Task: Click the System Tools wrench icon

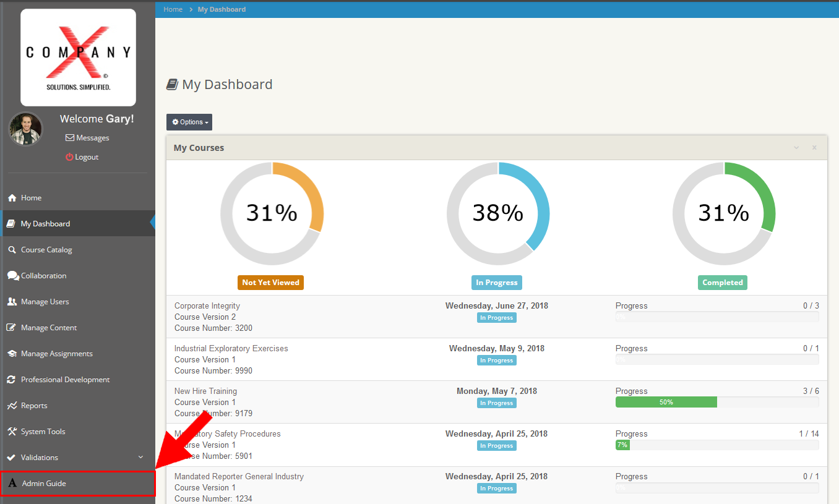Action: click(x=12, y=432)
